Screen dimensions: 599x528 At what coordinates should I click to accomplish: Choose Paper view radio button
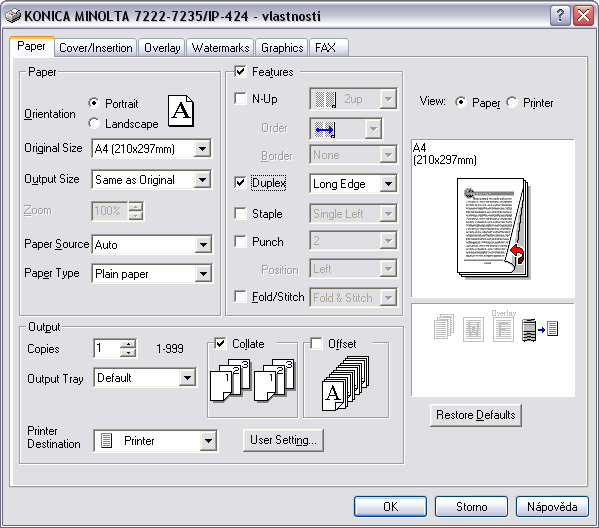[461, 102]
